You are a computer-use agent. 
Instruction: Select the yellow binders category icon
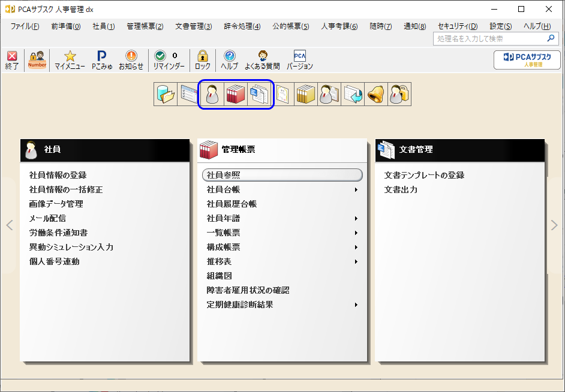tap(306, 94)
